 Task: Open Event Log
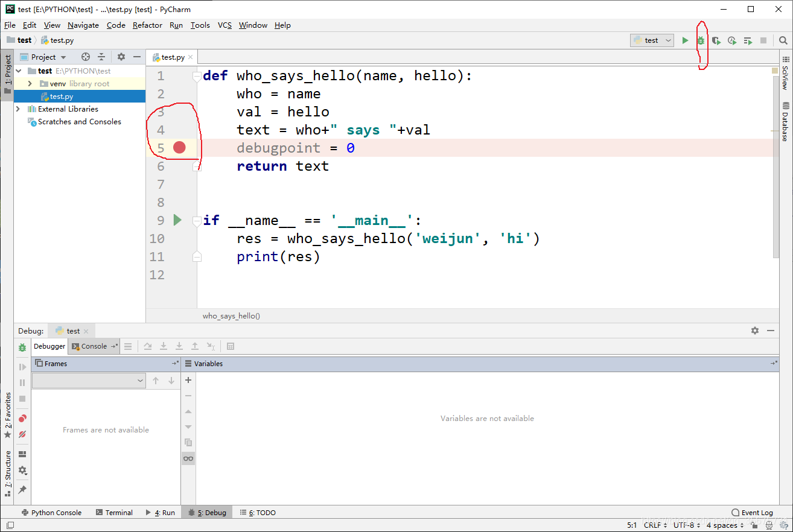click(x=752, y=513)
